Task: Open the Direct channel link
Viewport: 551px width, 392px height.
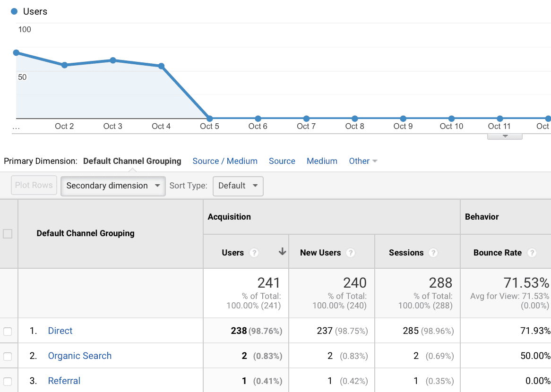Action: click(x=60, y=331)
